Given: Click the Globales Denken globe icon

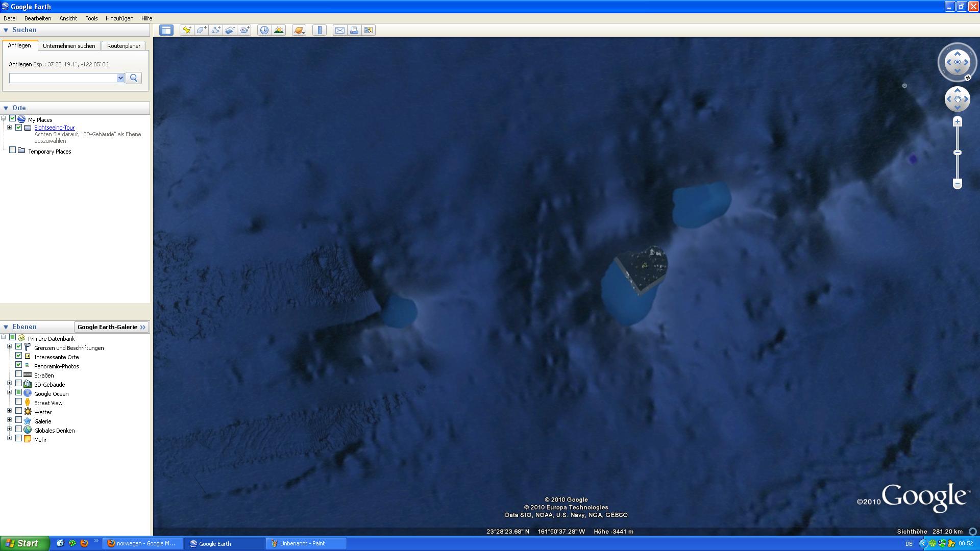Looking at the screenshot, I should 28,430.
